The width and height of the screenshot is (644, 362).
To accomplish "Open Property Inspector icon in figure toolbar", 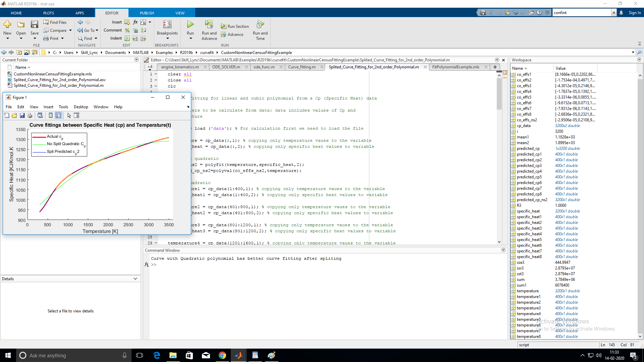I will pos(76,115).
